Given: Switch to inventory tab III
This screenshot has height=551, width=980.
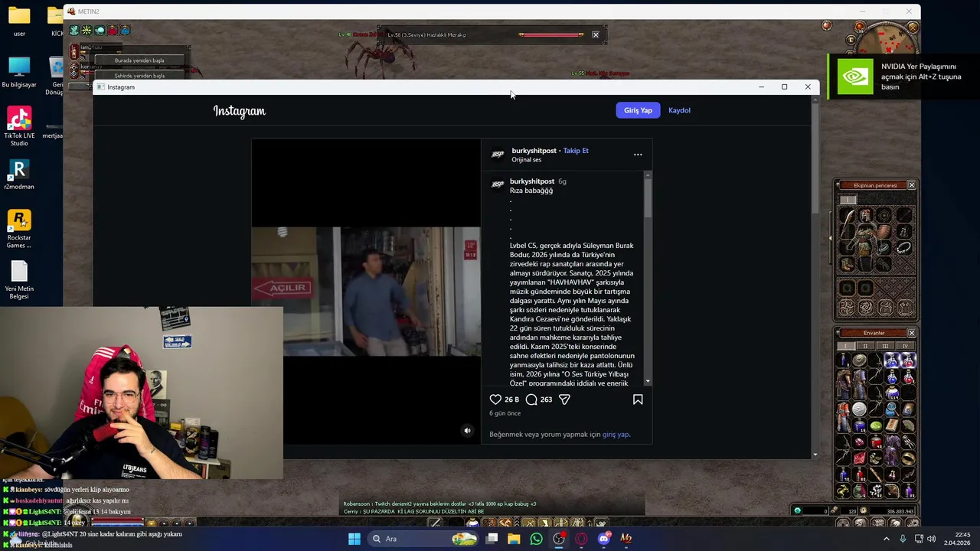Looking at the screenshot, I should pos(885,346).
